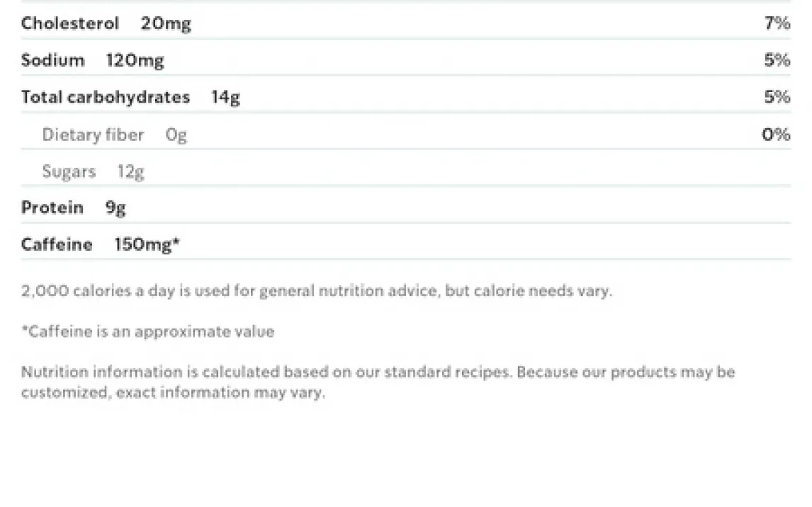The image size is (812, 507).
Task: Select the 150mg* caffeine amount
Action: pos(147,244)
